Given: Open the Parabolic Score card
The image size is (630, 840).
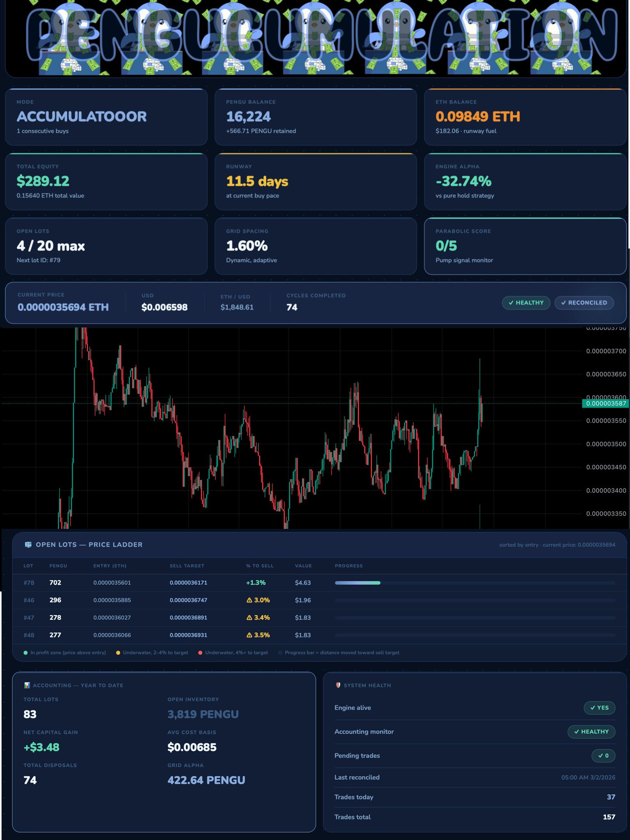Looking at the screenshot, I should 525,246.
